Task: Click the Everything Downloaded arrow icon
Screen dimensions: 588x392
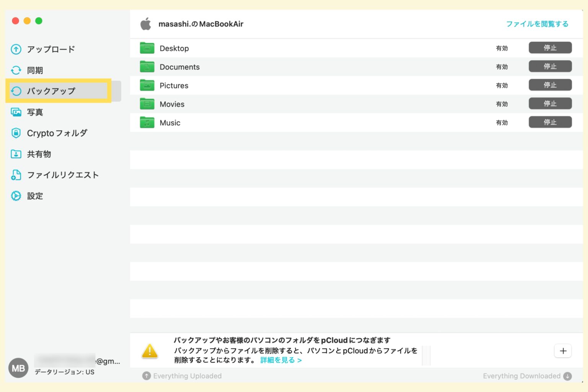Action: 568,376
